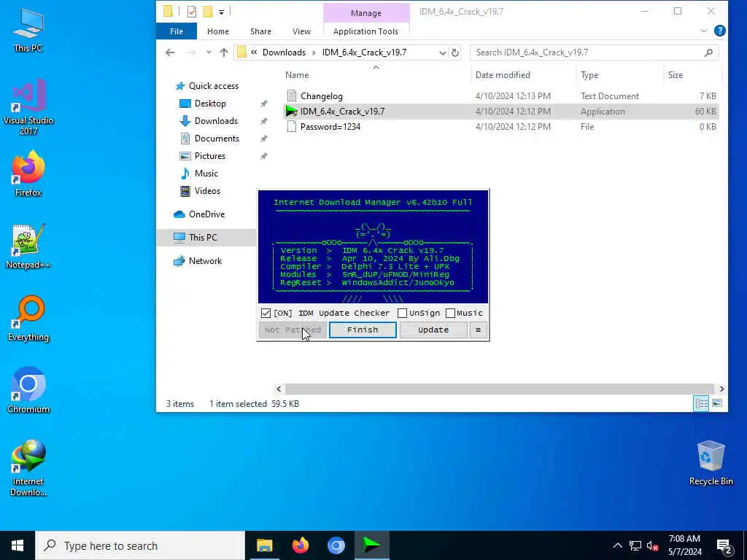Open the Recycle Bin
The image size is (747, 560).
[x=711, y=463]
